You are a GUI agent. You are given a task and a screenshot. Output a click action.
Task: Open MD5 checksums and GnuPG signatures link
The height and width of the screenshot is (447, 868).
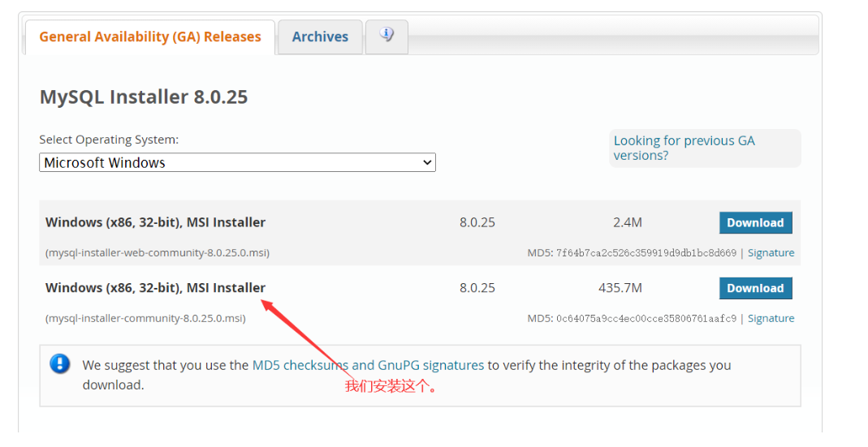(368, 365)
